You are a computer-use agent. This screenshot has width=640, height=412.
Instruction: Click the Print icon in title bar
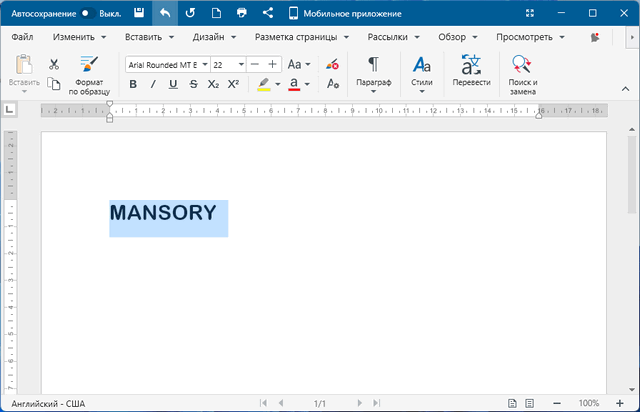click(241, 14)
